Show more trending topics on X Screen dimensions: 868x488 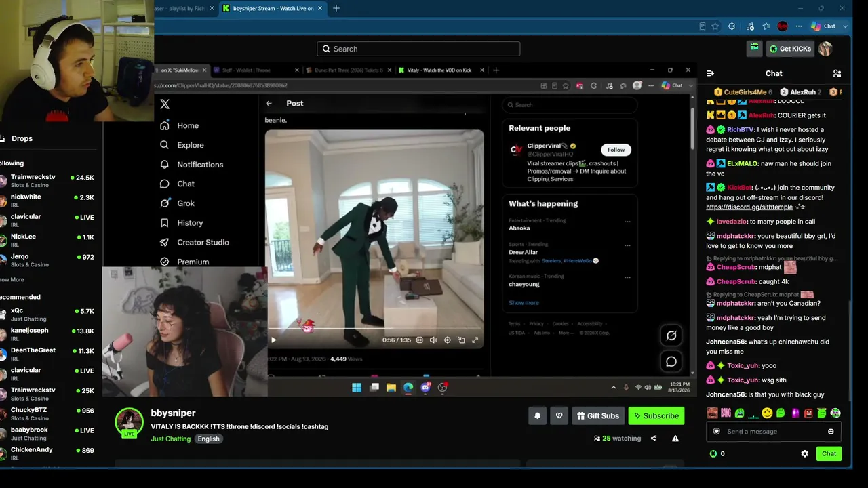click(x=524, y=303)
